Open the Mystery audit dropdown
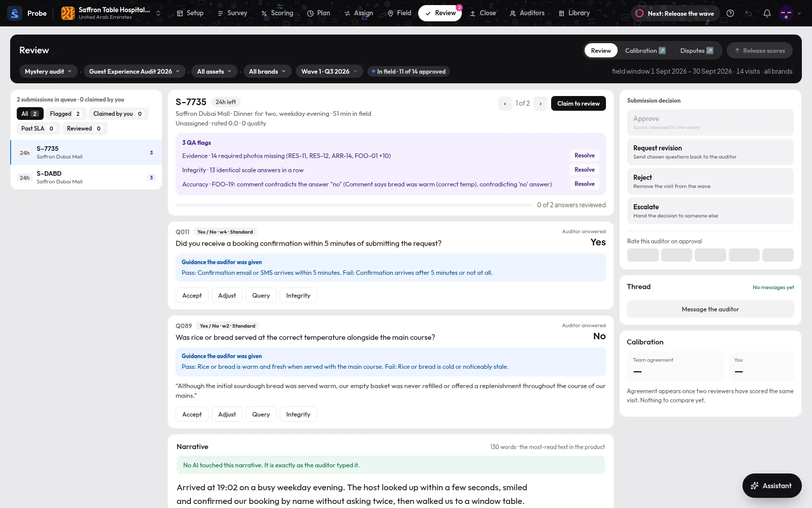This screenshot has width=812, height=508. [48, 72]
